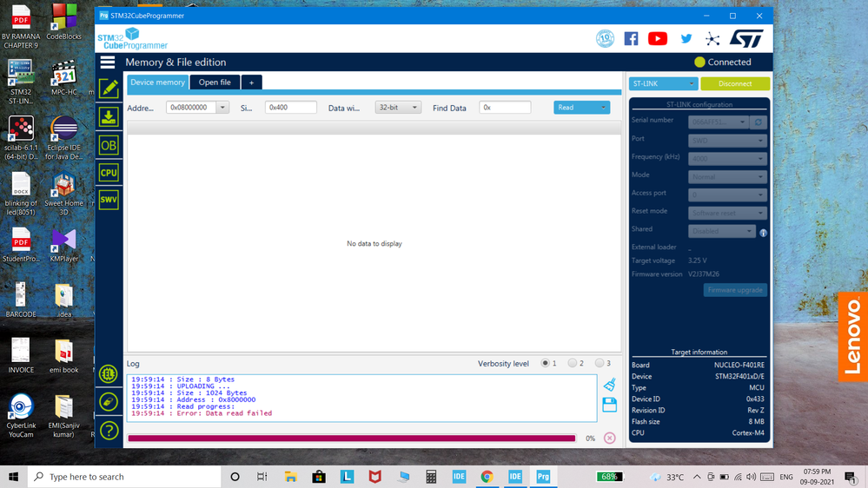Open ST Twitter icon

(686, 38)
